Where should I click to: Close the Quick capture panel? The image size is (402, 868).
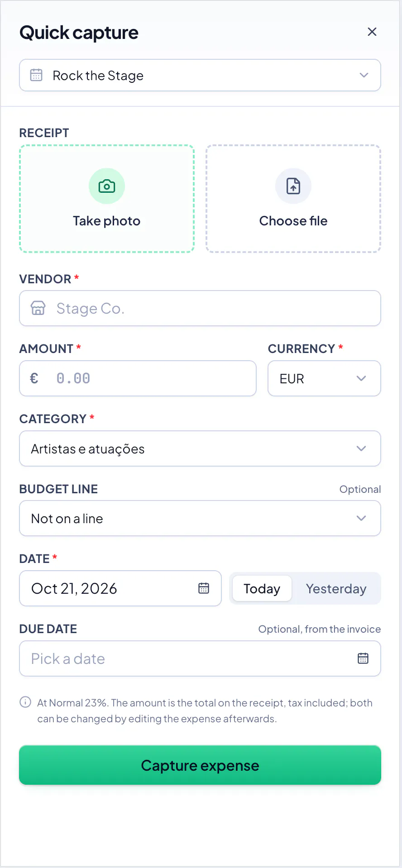tap(372, 32)
